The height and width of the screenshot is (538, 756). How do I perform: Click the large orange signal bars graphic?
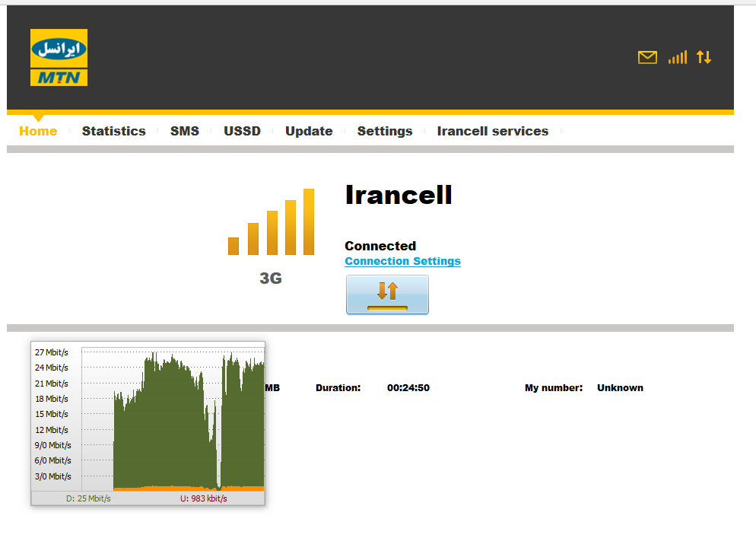pos(271,223)
